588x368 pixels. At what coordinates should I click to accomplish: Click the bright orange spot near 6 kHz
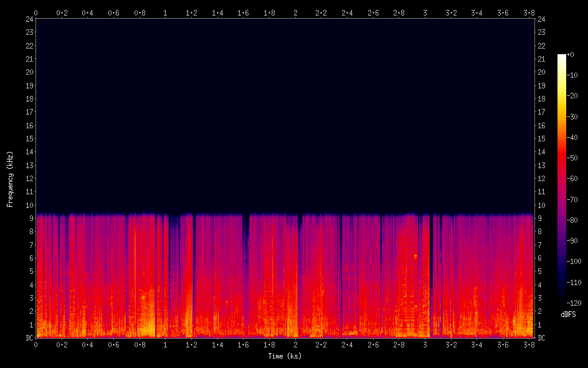click(x=415, y=256)
